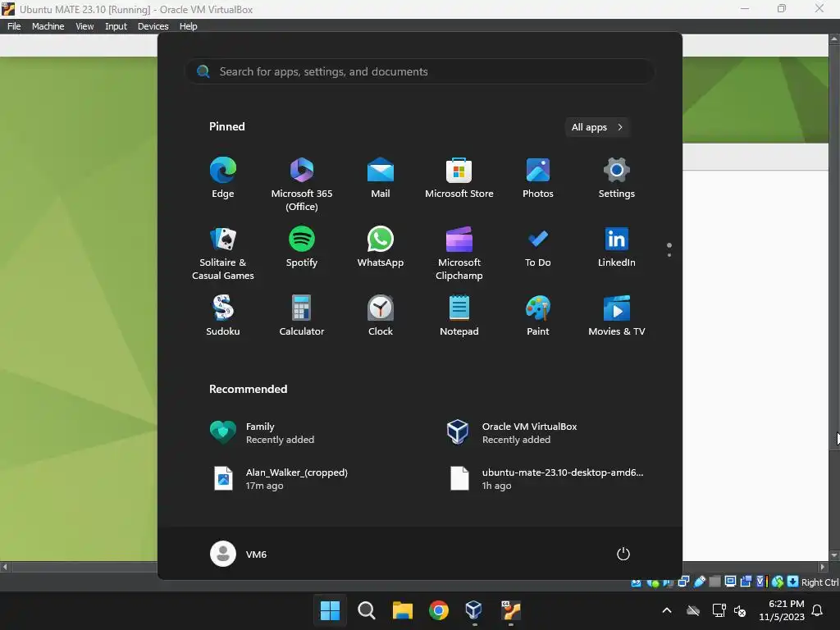
Task: Open Settings gear in Pinned
Action: click(x=617, y=178)
